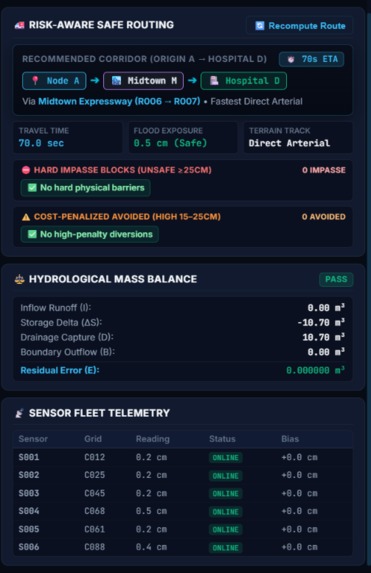The image size is (371, 573).
Task: Click the residual error value 0.000000 m³
Action: click(315, 371)
